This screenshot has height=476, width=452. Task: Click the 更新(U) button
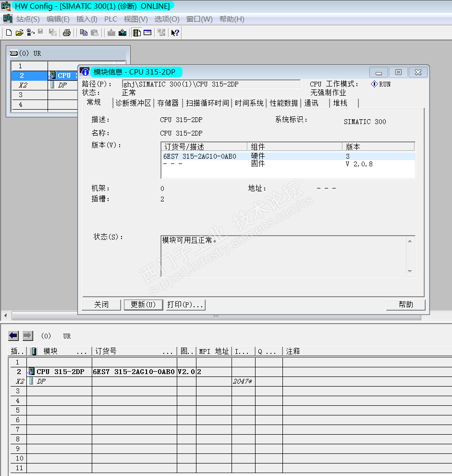[x=143, y=304]
